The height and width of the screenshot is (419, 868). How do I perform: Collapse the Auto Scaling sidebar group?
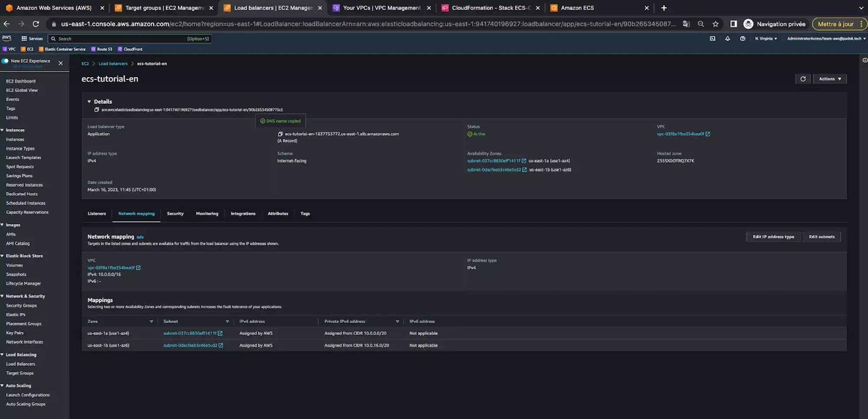(x=2, y=386)
